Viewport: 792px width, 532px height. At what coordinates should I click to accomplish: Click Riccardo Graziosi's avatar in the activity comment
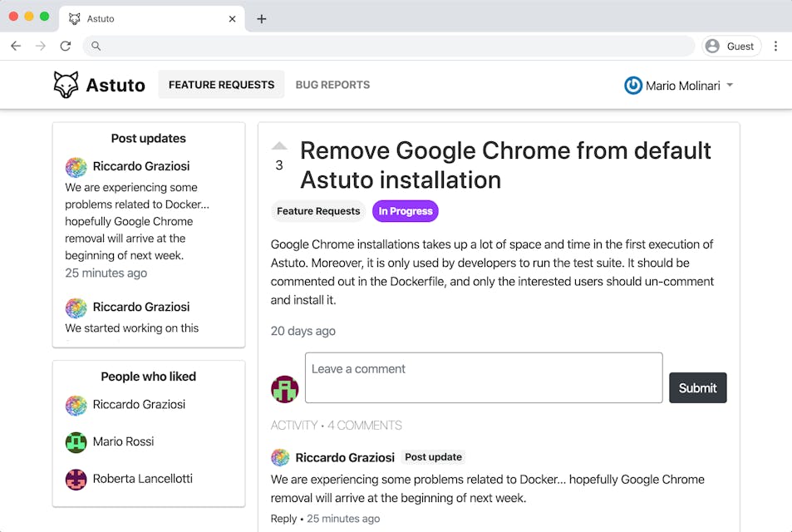(x=280, y=457)
